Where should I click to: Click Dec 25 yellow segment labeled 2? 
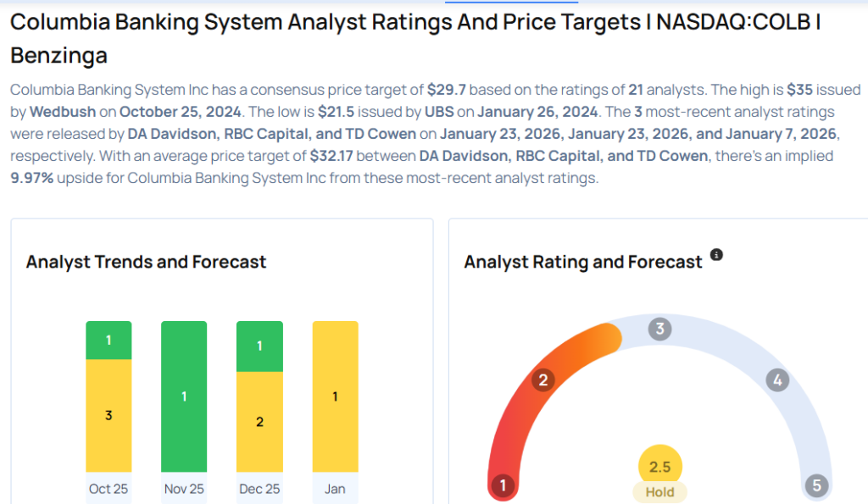point(259,422)
